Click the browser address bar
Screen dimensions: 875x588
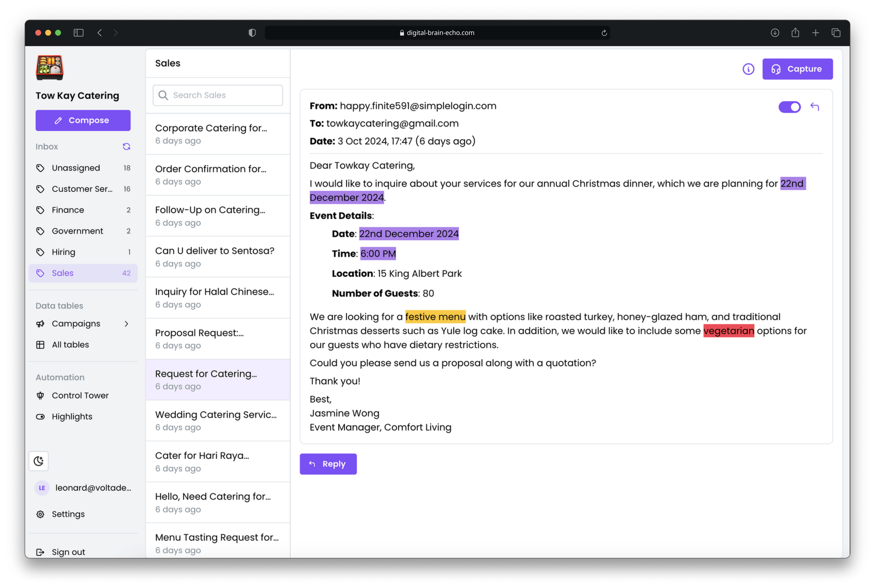pos(437,33)
